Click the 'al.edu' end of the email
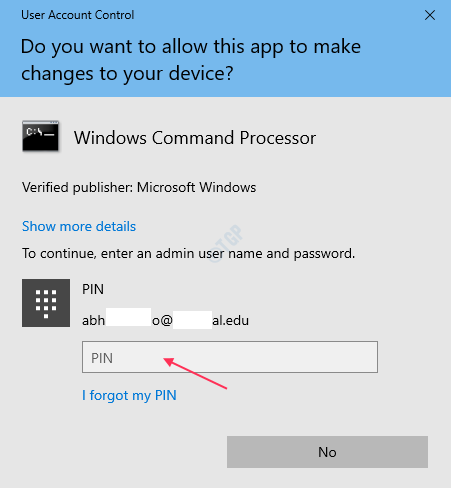451x488 pixels. (231, 320)
